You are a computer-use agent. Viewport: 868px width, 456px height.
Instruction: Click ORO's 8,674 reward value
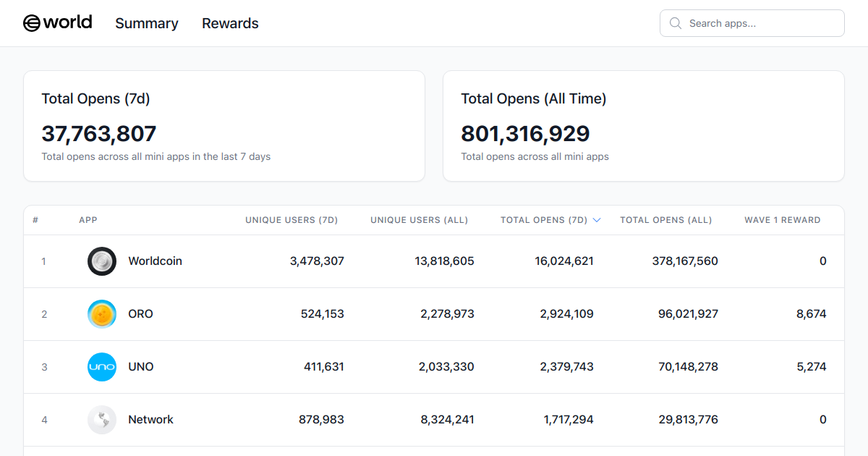pos(812,314)
